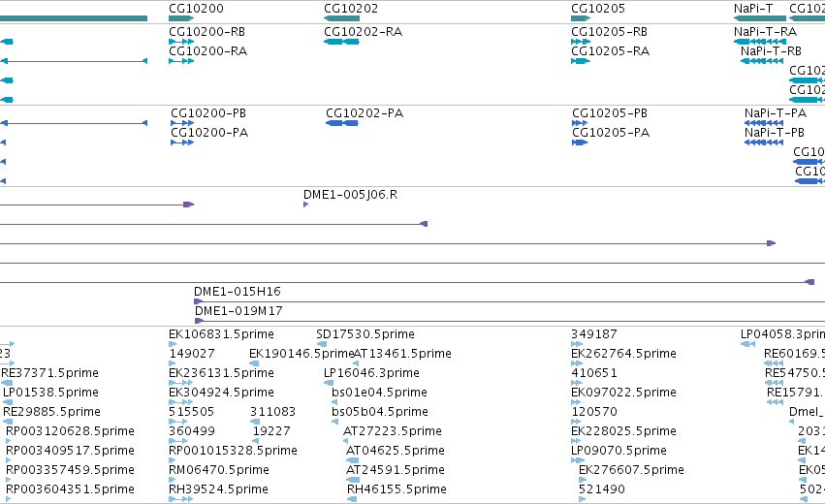Select the NaPi-T-RA transcript label
Screen dimensions: 825x504
765,32
